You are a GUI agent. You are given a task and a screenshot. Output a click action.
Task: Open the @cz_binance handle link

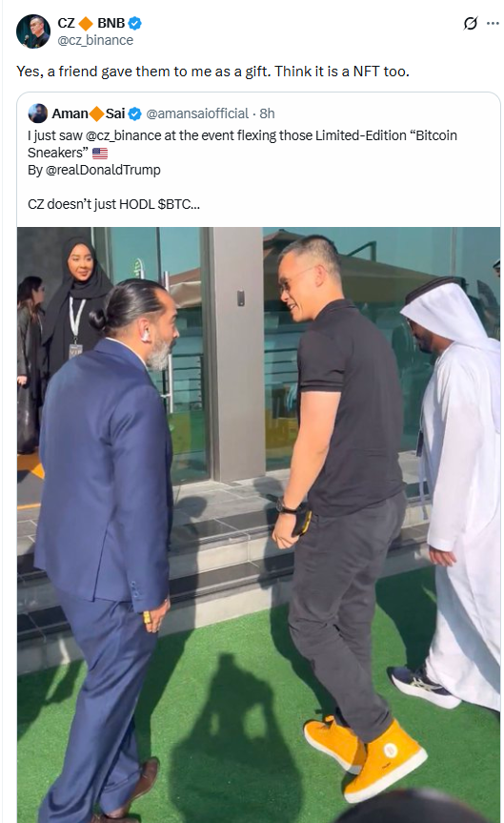(95, 40)
